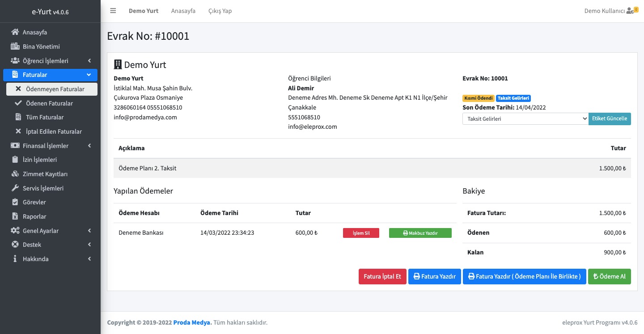Expand the Öğrenci İşlemleri sidebar menu

point(50,61)
